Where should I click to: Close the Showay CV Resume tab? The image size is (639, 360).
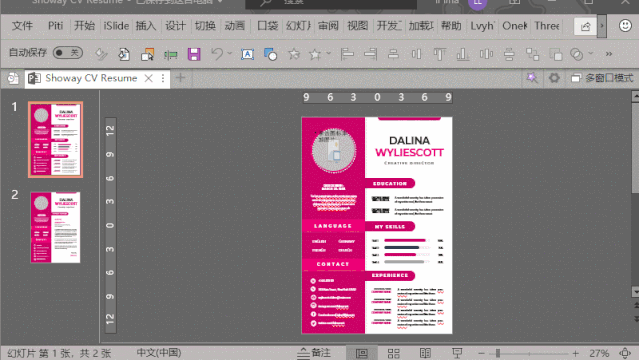click(149, 78)
